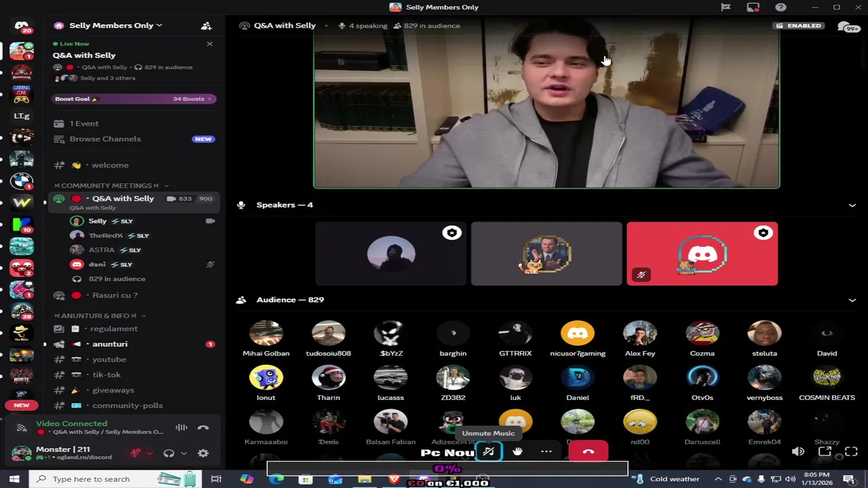Dismiss the Live Now event banner
Image resolution: width=868 pixels, height=488 pixels.
[x=210, y=44]
